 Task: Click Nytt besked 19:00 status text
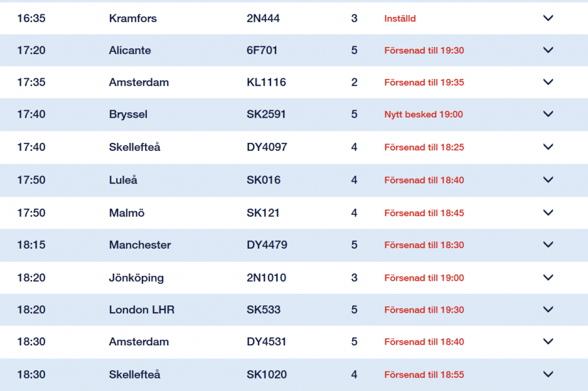tap(423, 115)
